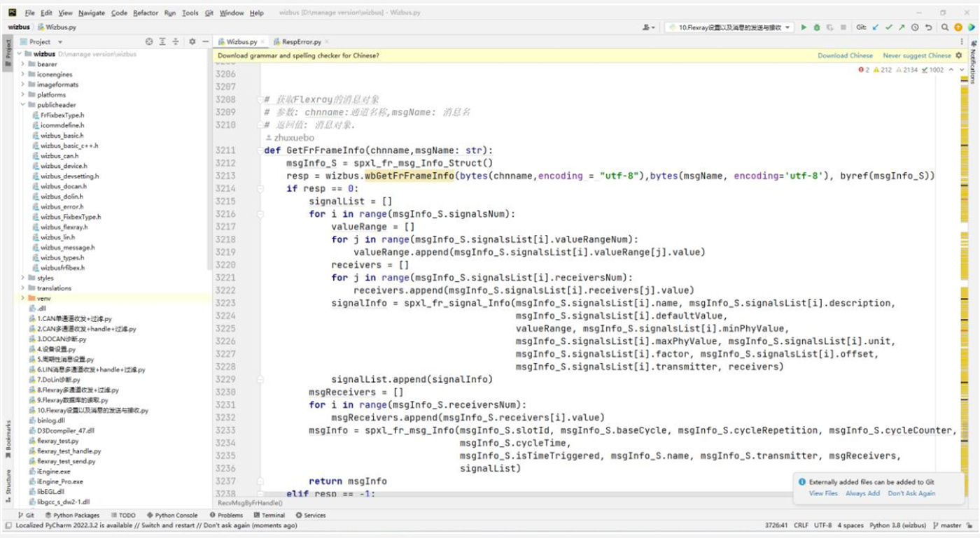The image size is (980, 538).
Task: Toggle the Bookmarks tool window on the left edge
Action: click(x=8, y=438)
